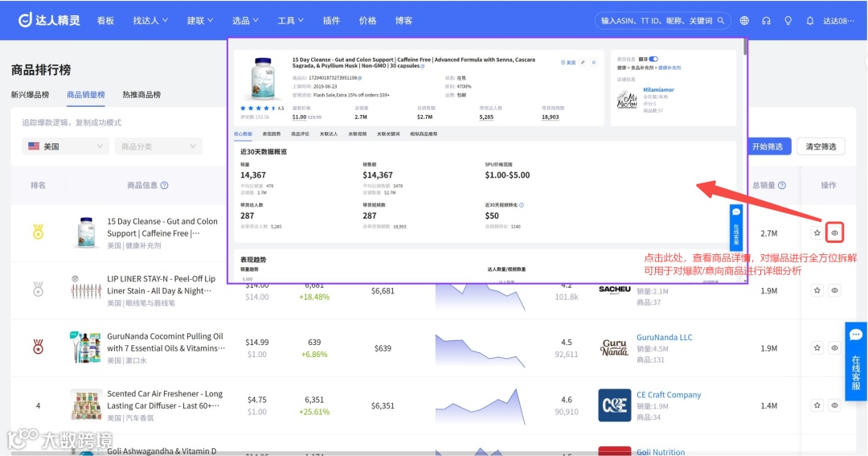Open the notifications bell

[810, 20]
